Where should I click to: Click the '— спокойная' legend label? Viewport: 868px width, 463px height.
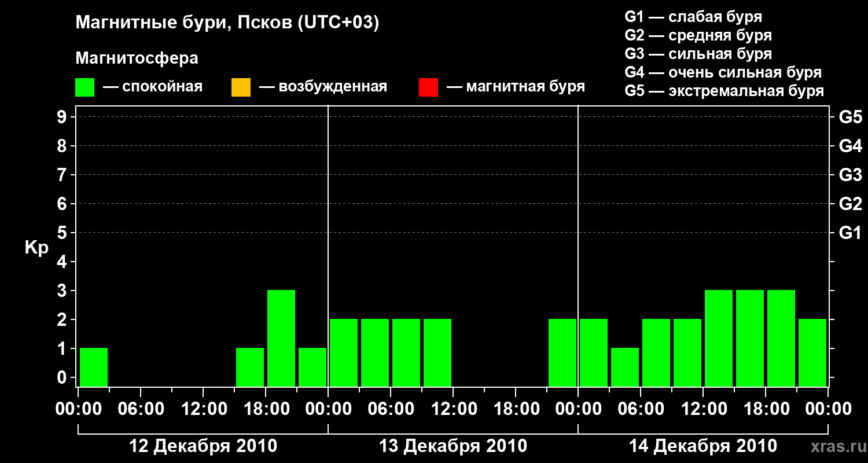(153, 87)
